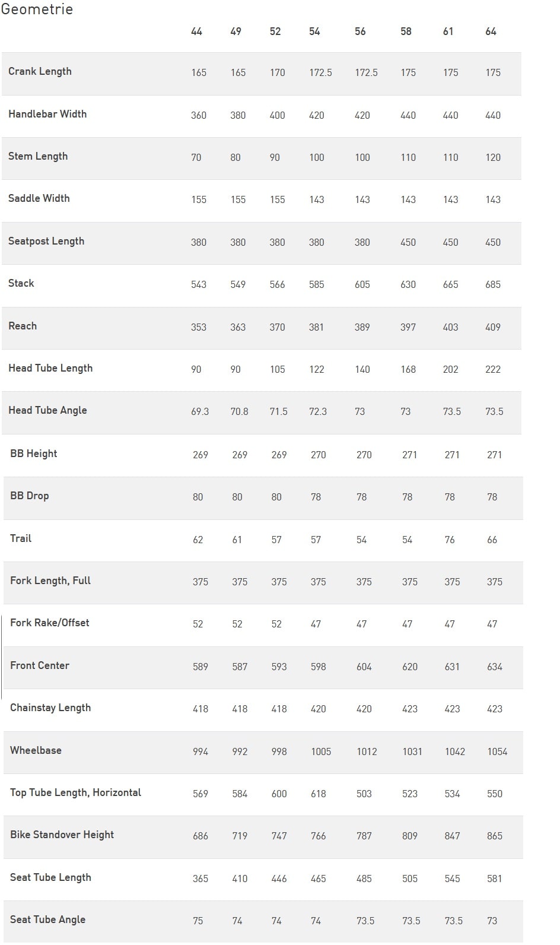Click the Fork Rake/Offset row label
This screenshot has width=560, height=945.
50,623
